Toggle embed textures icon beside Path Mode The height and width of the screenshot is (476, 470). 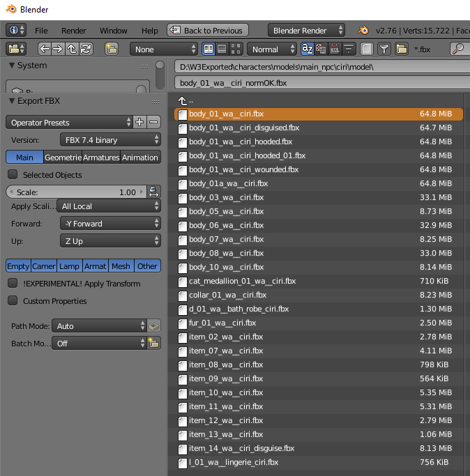(153, 326)
